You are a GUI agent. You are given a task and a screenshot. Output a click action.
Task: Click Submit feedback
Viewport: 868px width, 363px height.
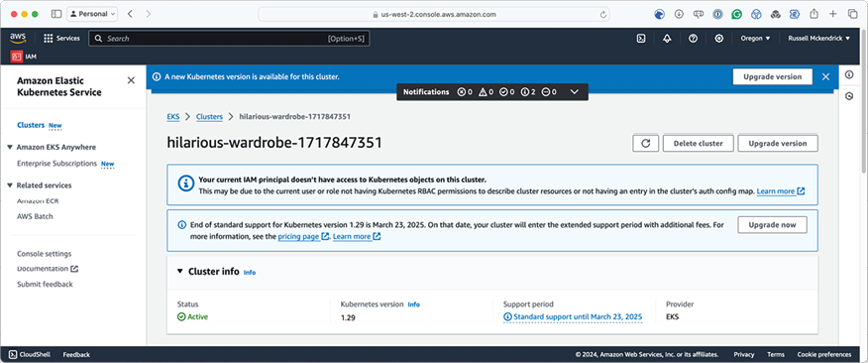pos(45,285)
